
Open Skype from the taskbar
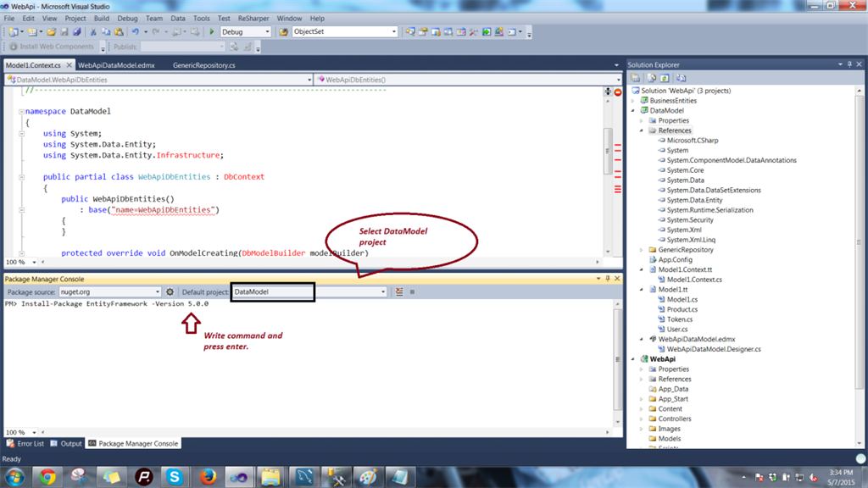(175, 477)
